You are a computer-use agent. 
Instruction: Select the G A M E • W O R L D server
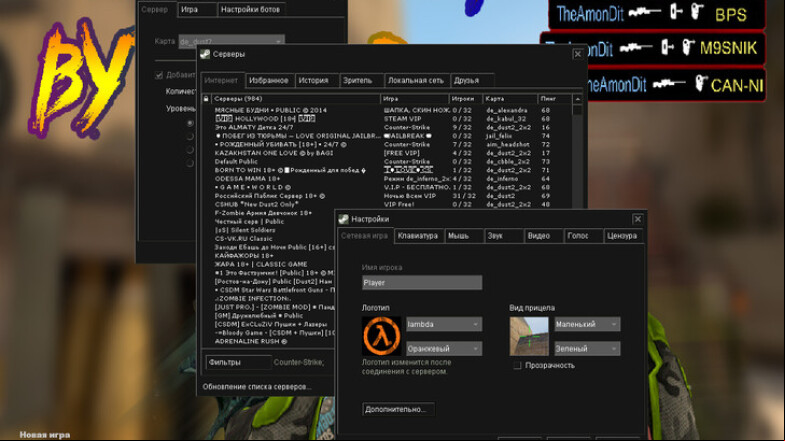coord(386,187)
